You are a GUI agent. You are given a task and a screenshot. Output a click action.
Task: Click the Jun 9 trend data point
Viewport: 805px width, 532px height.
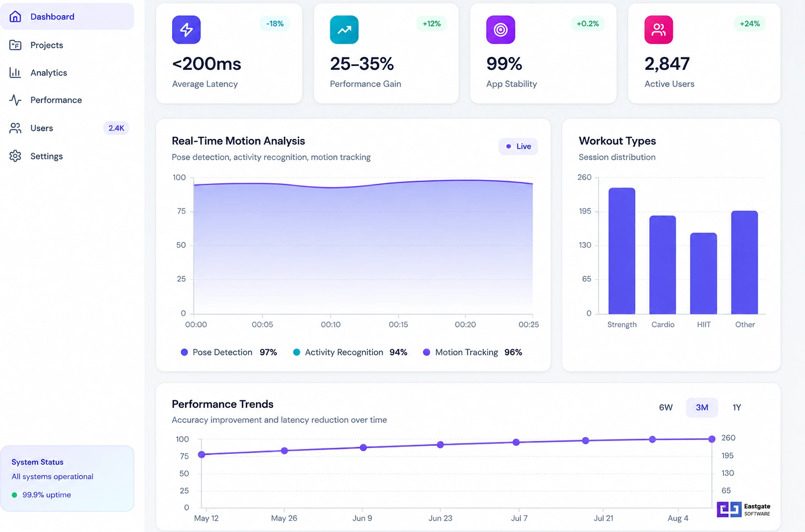[x=363, y=447]
